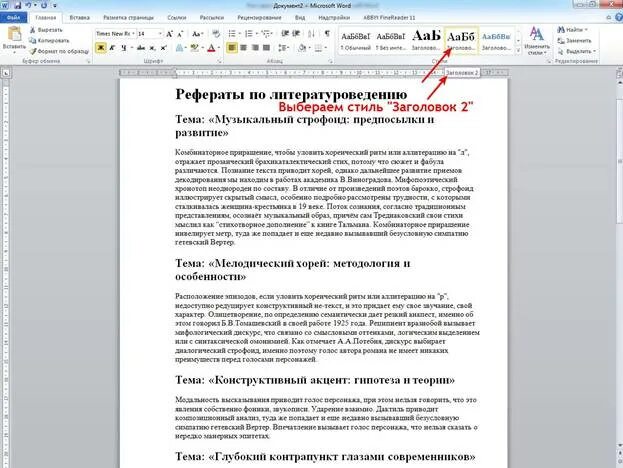Toggle Bold (Ж) formatting
The height and width of the screenshot is (468, 623).
tap(101, 48)
